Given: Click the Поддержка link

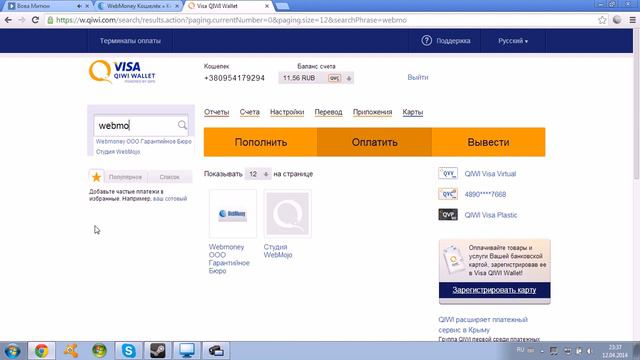Looking at the screenshot, I should click(453, 41).
